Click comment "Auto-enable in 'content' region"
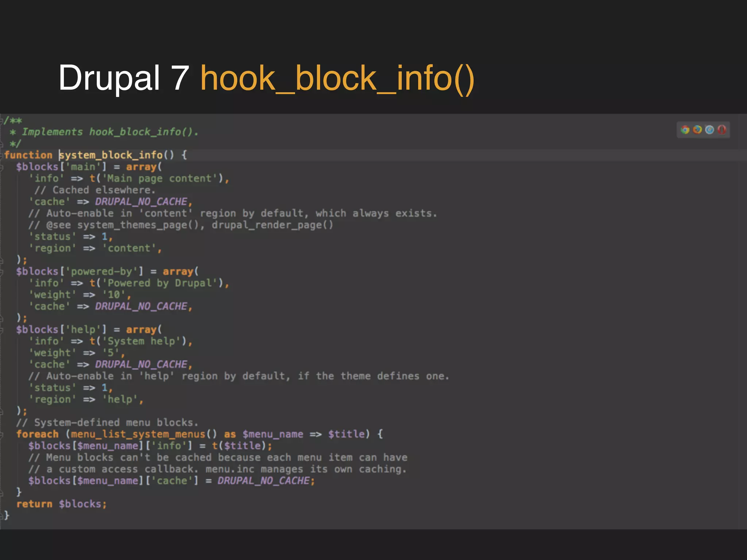Viewport: 747px width, 560px height. (232, 214)
